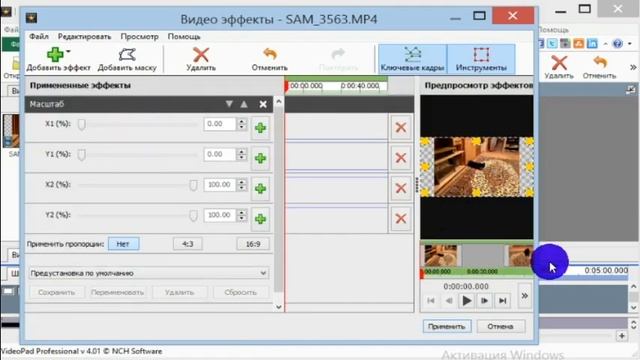This screenshot has width=640, height=360.
Task: Click the effects list scrollbar down arrow
Action: click(x=279, y=307)
